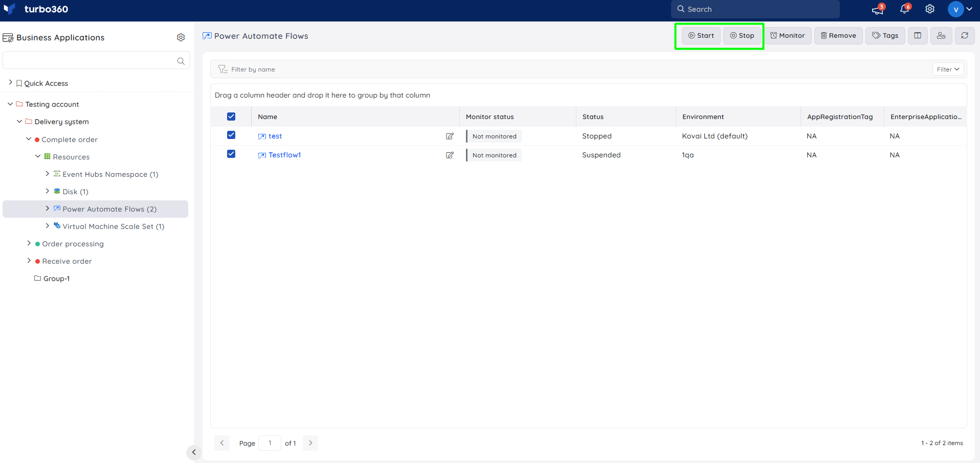Expand Virtual Machine Scale Set (1)
Image resolution: width=980 pixels, height=463 pixels.
[47, 225]
